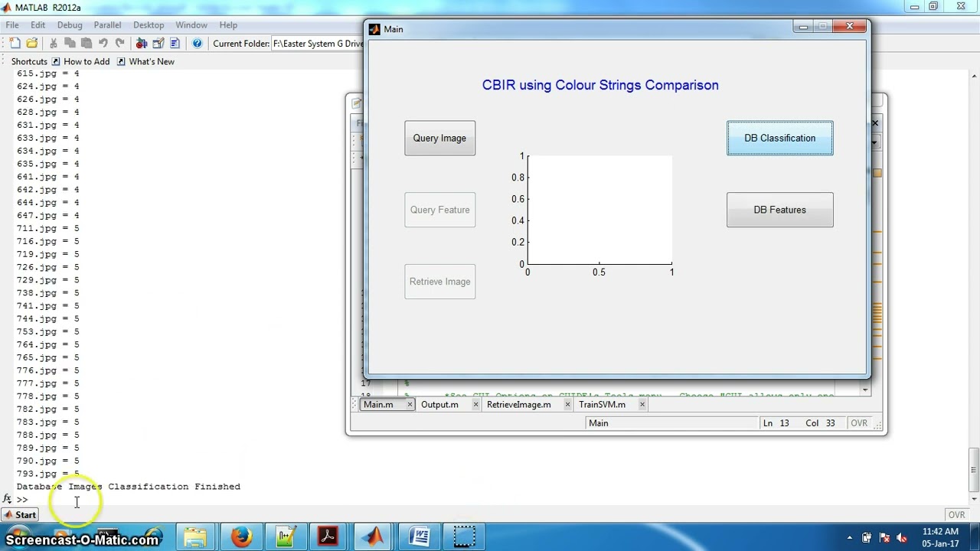980x551 pixels.
Task: Open the Desktop menu
Action: [x=149, y=24]
